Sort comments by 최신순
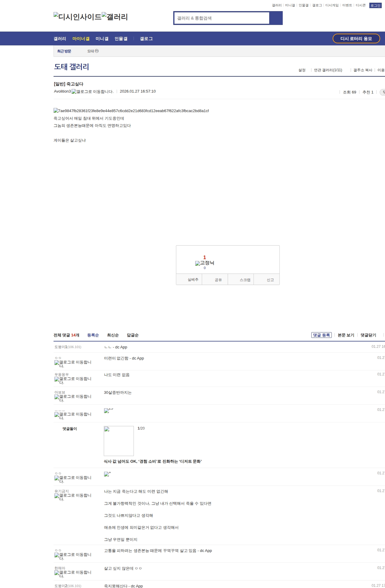The image size is (385, 588). 113,335
